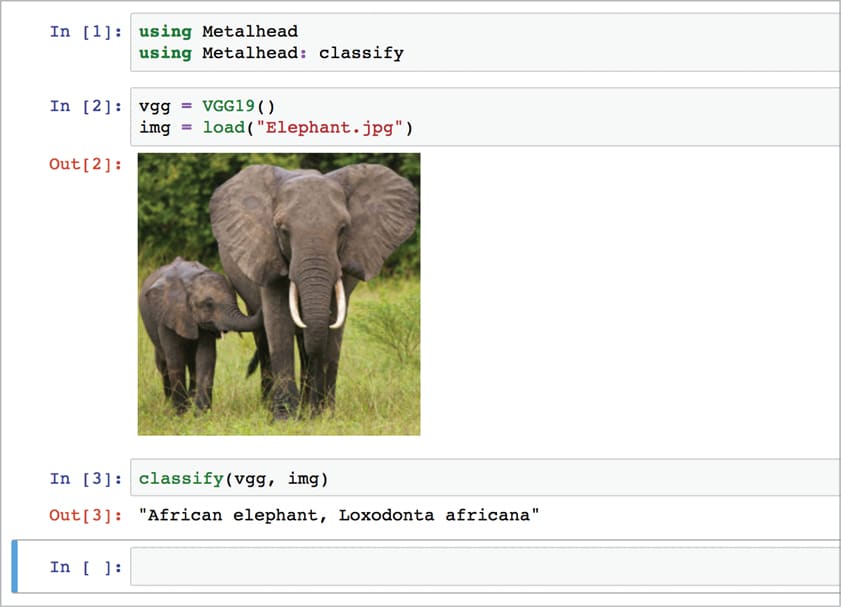Select the In [1] prompt label

coord(86,32)
